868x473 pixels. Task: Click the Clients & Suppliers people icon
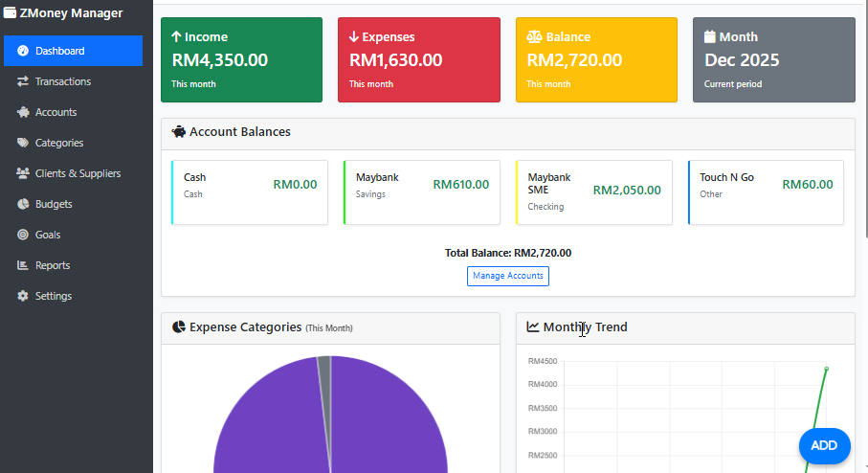coord(23,173)
